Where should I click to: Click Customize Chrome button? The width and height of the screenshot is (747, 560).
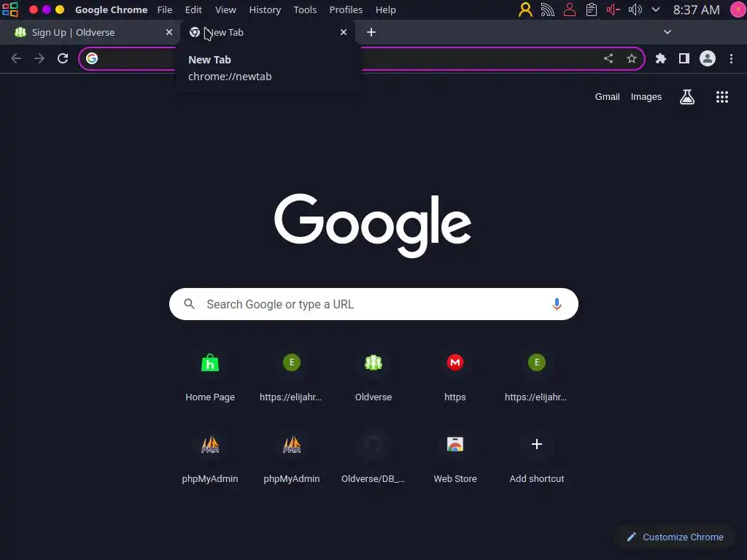click(x=675, y=537)
